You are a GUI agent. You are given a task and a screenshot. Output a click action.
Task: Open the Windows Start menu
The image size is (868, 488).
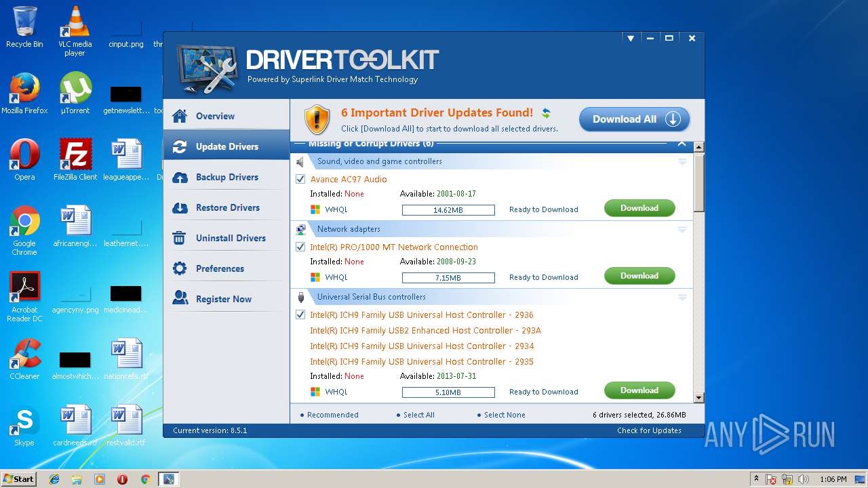click(18, 479)
